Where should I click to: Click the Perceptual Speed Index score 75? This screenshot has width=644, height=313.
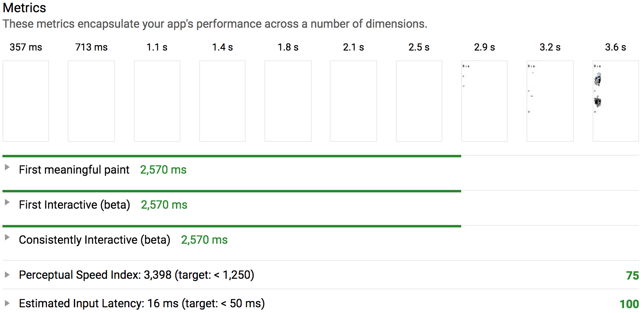tap(633, 276)
